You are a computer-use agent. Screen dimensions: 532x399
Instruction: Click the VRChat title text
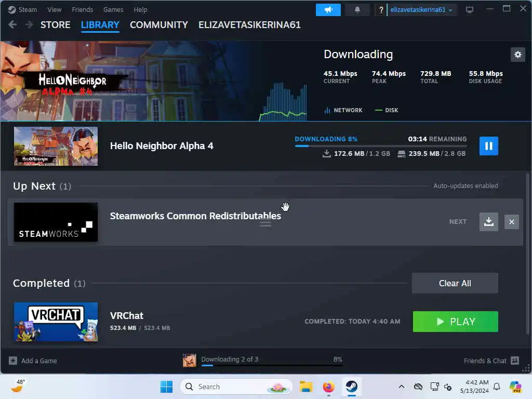127,316
